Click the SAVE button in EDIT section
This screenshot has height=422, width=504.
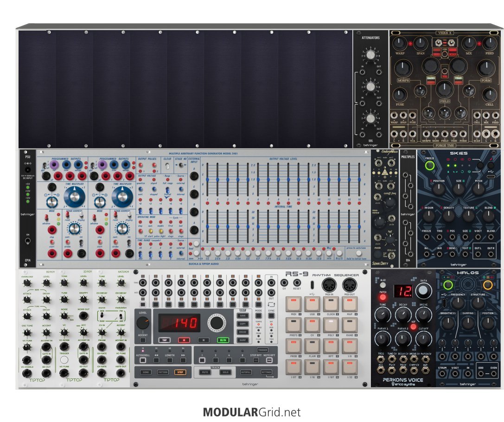coord(242,315)
